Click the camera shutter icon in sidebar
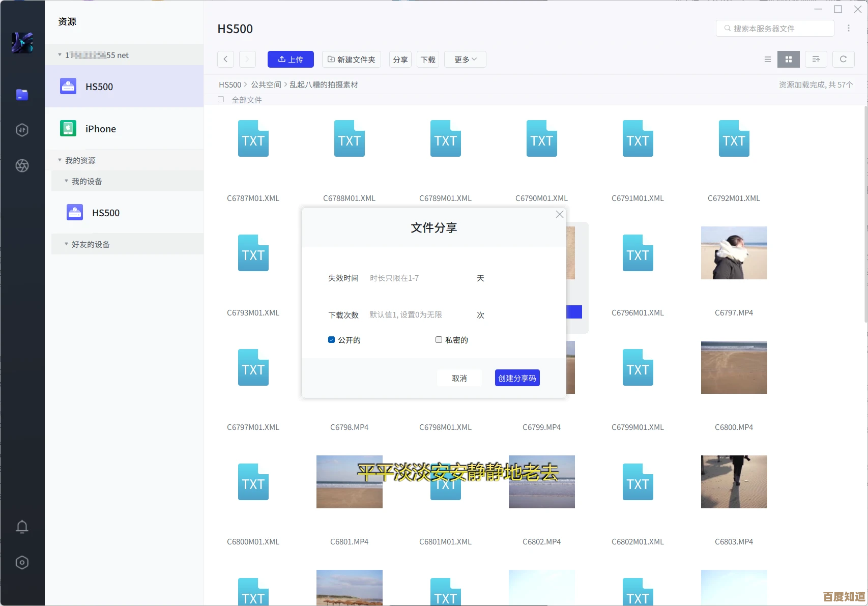 (x=22, y=165)
